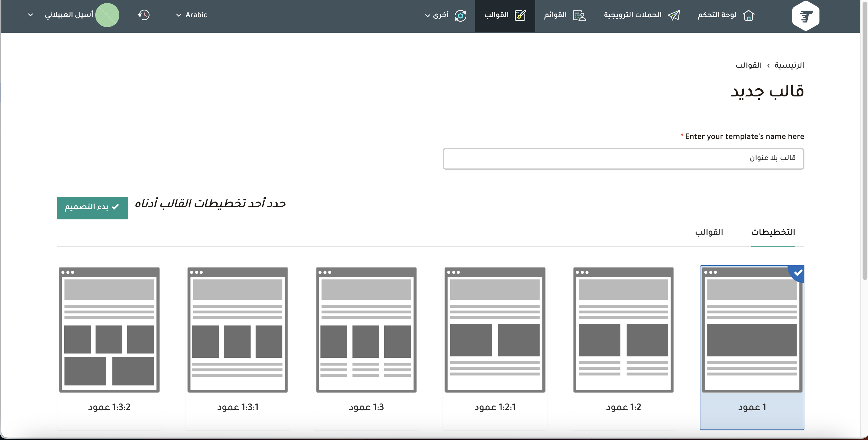Viewport: 868px width, 440px height.
Task: Select the التخطيطات tab
Action: (773, 232)
